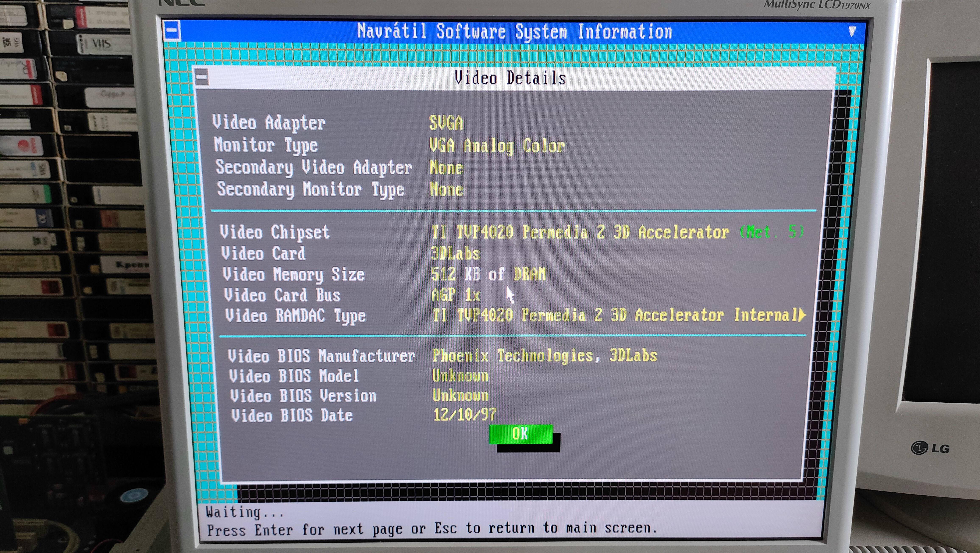Image resolution: width=980 pixels, height=553 pixels.
Task: Open the main window control-menu box
Action: [x=172, y=31]
